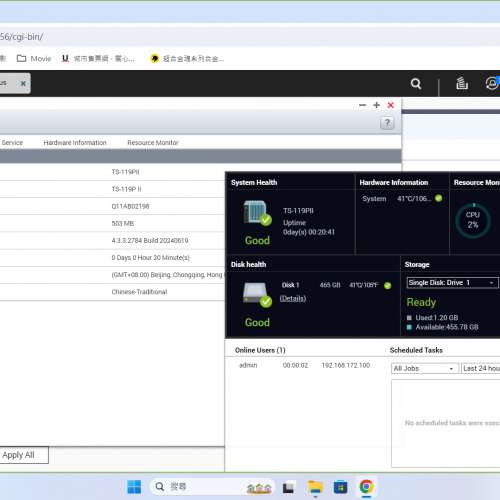Open the bookmark with yellow round icon
Viewport: 500px width, 500px height.
click(x=187, y=59)
